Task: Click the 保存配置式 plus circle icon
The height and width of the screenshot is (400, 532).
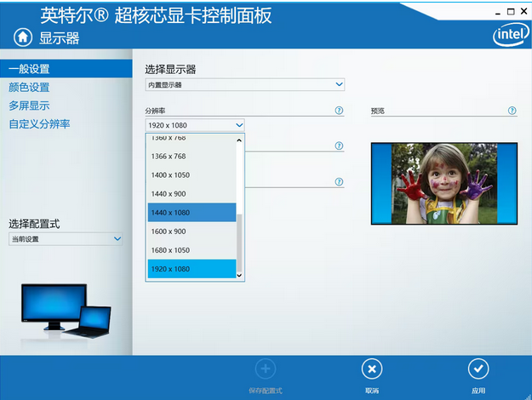Action: [266, 369]
